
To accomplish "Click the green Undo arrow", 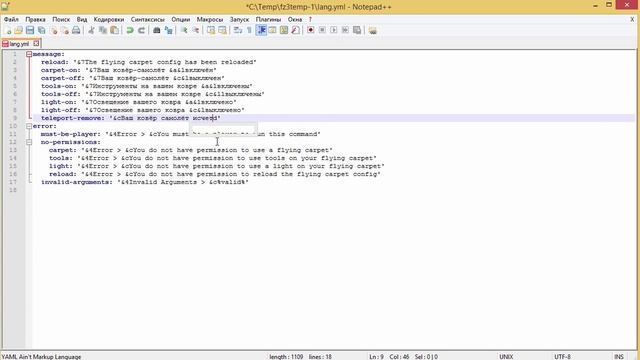I will click(130, 30).
